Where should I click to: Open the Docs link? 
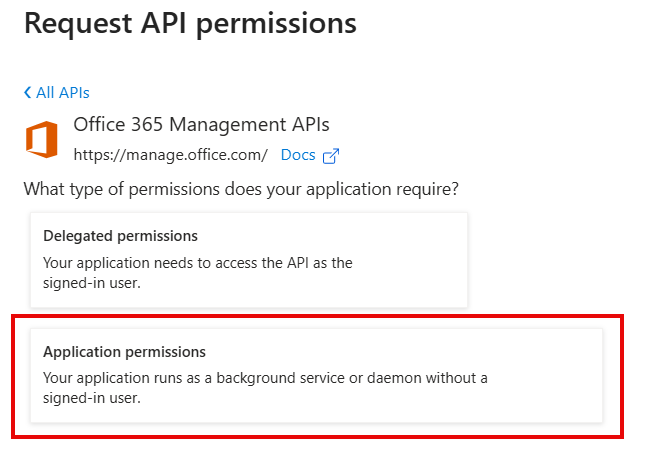(x=298, y=155)
